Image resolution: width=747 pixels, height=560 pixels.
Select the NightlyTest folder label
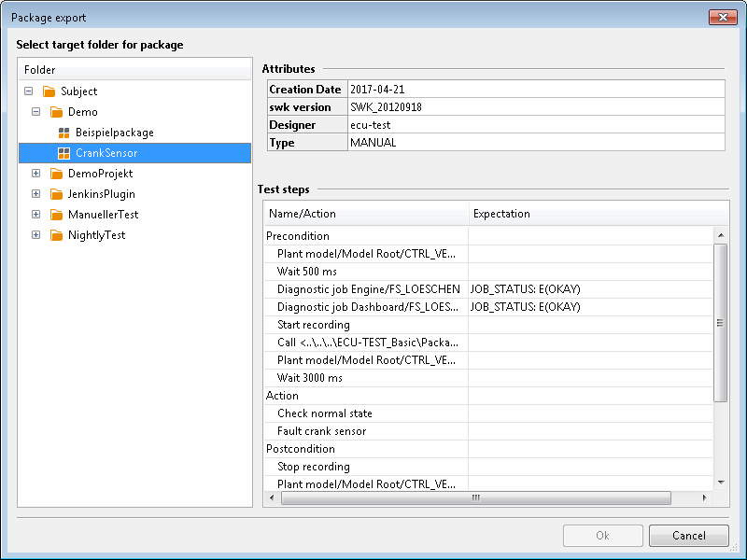click(97, 235)
